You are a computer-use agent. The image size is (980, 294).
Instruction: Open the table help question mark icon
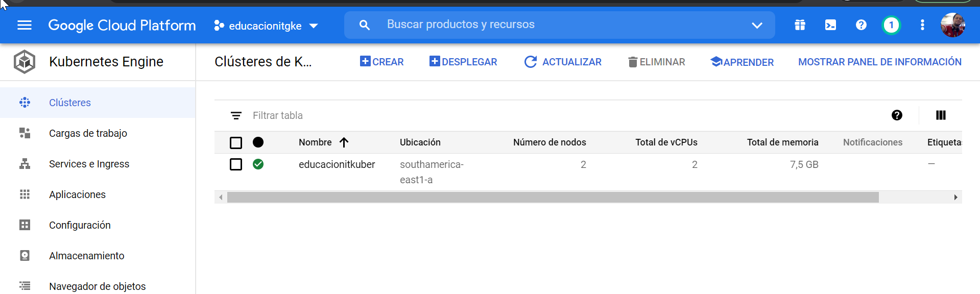click(x=897, y=115)
